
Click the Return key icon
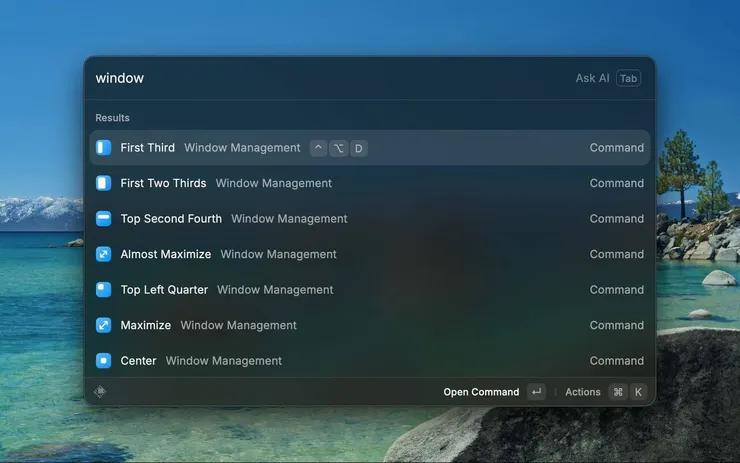pos(537,392)
